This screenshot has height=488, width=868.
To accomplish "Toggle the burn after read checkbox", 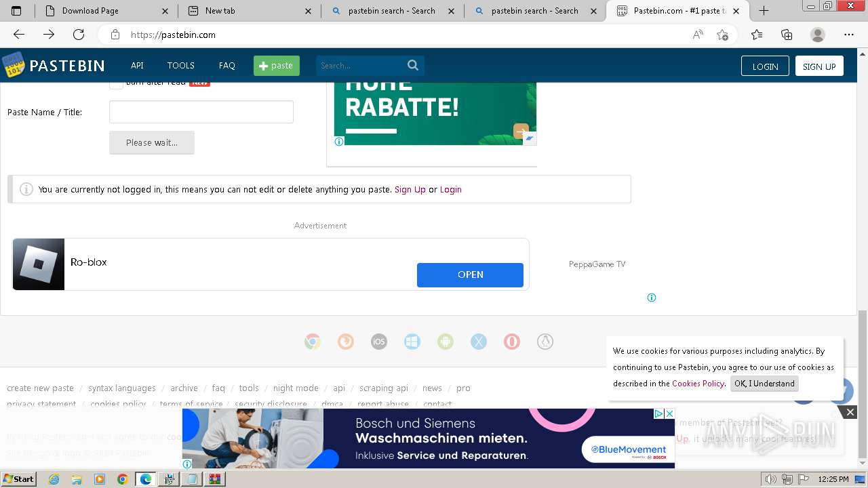I will [117, 83].
